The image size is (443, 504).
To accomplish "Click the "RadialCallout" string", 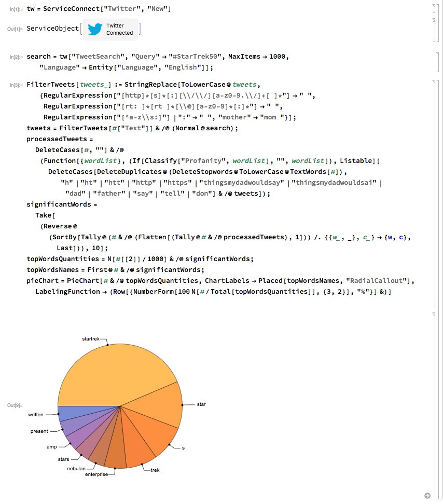I will point(376,281).
